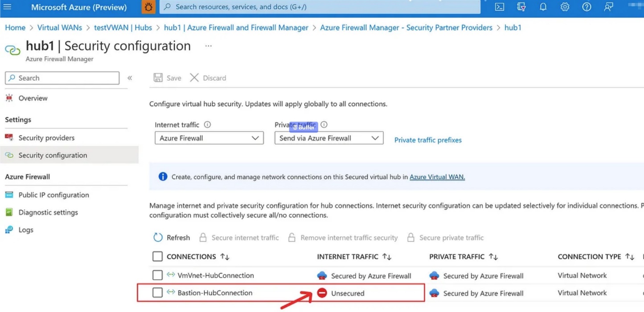Click the orange bug report icon
Viewport: 644px width, 312px height.
pos(148,7)
